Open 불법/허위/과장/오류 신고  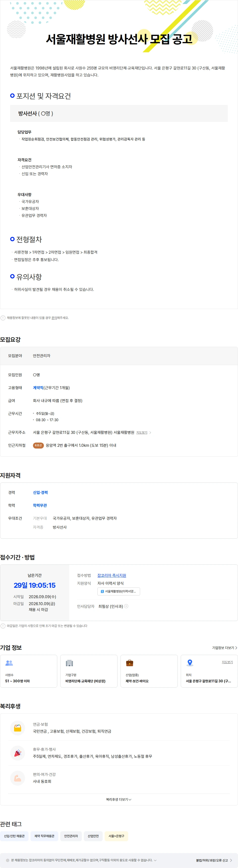pyautogui.click(x=214, y=860)
